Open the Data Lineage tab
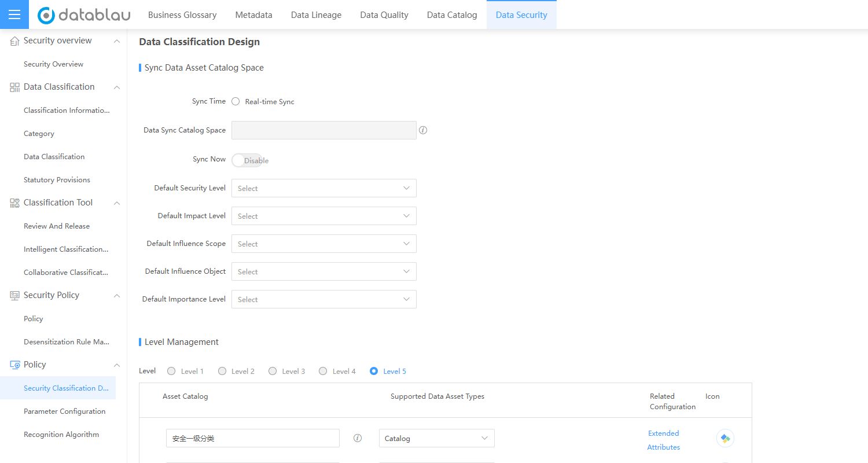Image resolution: width=868 pixels, height=463 pixels. [317, 15]
